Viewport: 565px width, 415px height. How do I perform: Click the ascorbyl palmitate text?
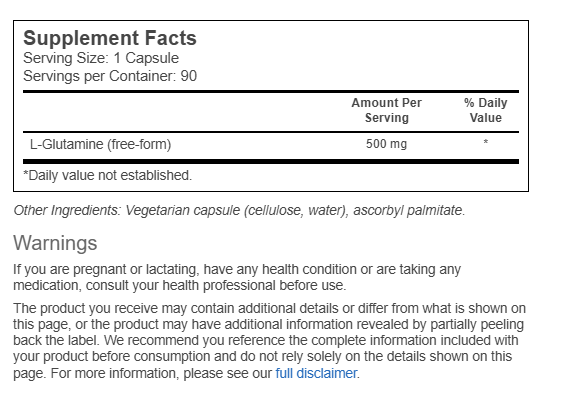point(409,210)
